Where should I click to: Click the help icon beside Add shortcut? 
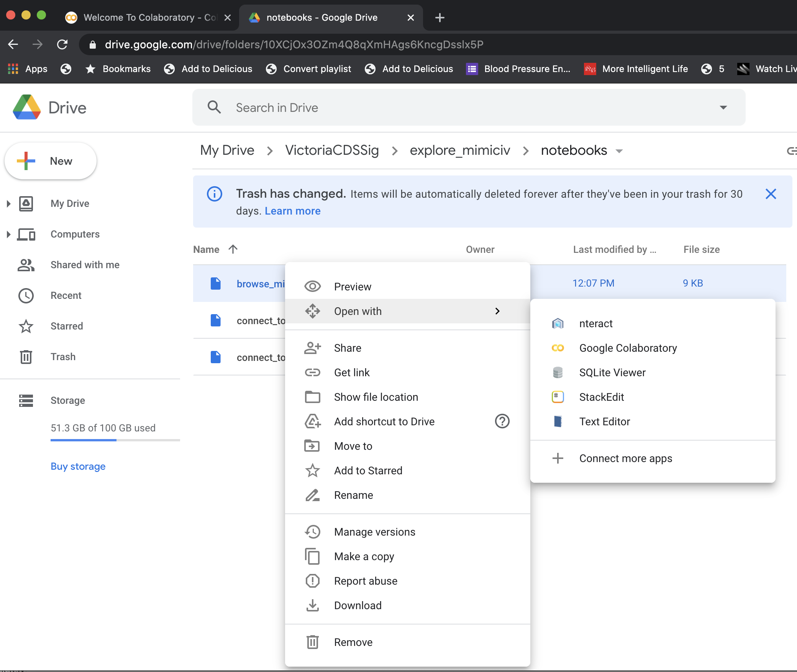pos(502,421)
